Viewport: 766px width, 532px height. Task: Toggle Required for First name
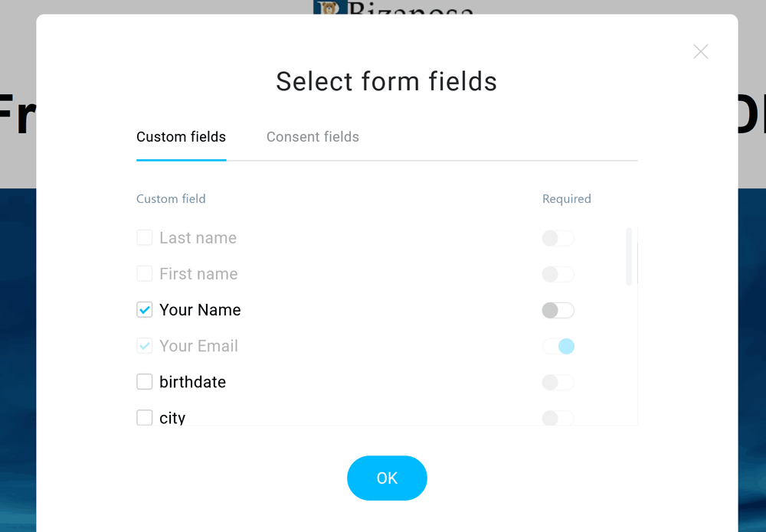click(x=558, y=274)
